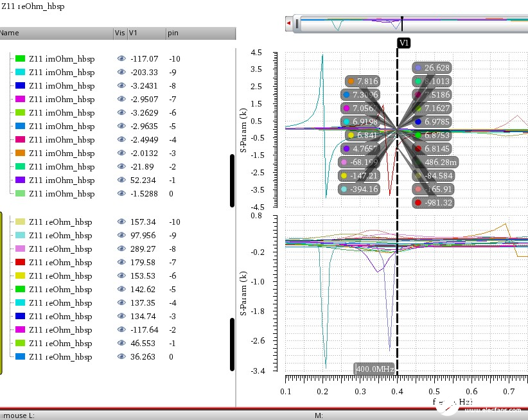This screenshot has width=528, height=420.
Task: Select the -147.21 marker value label
Action: 359,176
